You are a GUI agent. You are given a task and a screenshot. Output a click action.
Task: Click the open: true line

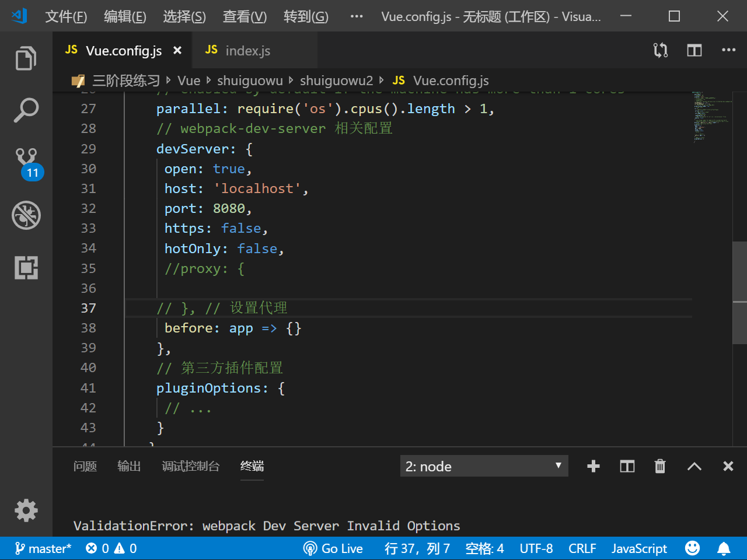tap(208, 169)
